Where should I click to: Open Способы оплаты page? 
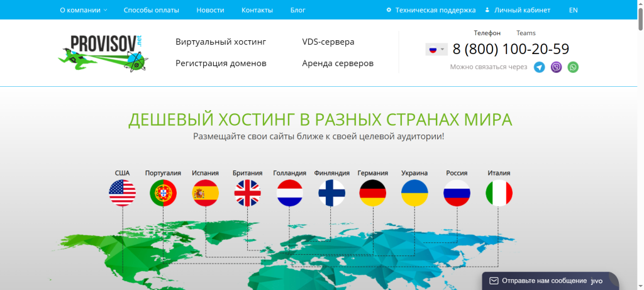(152, 10)
